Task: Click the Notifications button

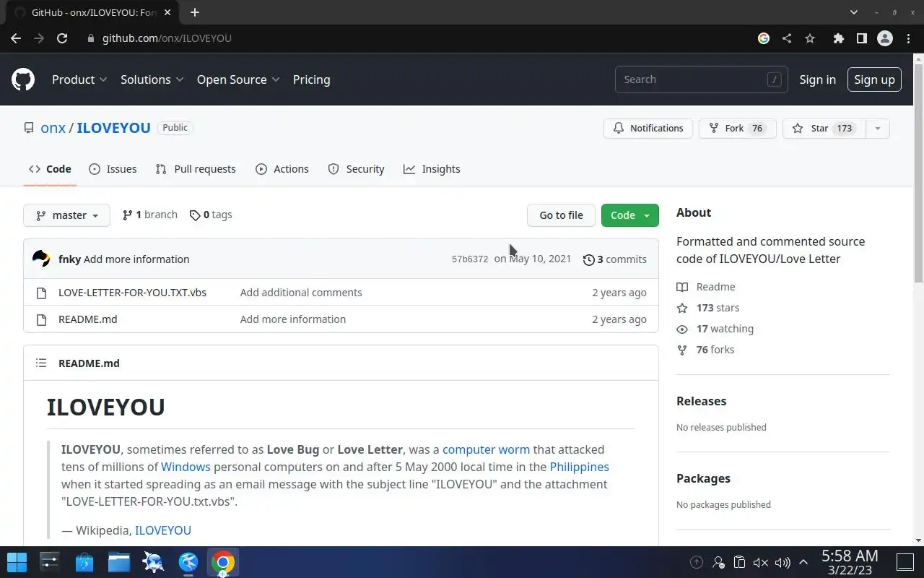Action: pyautogui.click(x=648, y=129)
